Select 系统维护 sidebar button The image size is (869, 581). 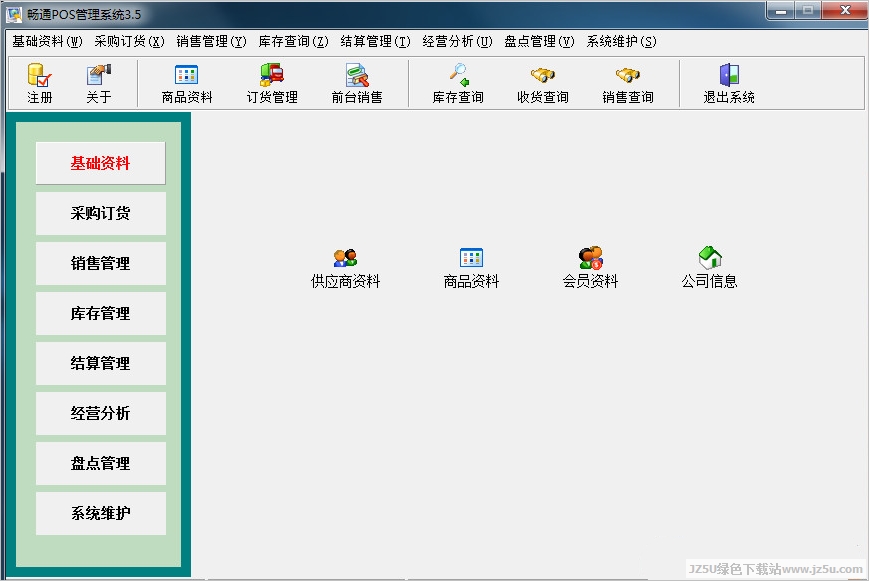click(101, 513)
